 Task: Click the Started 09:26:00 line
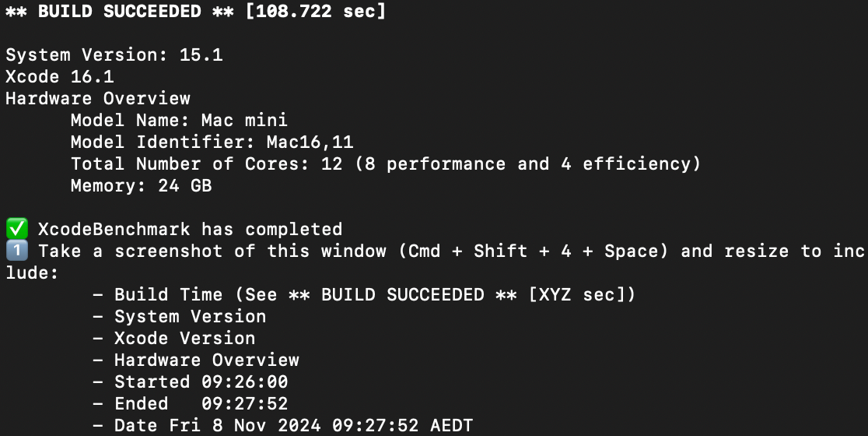tap(201, 382)
